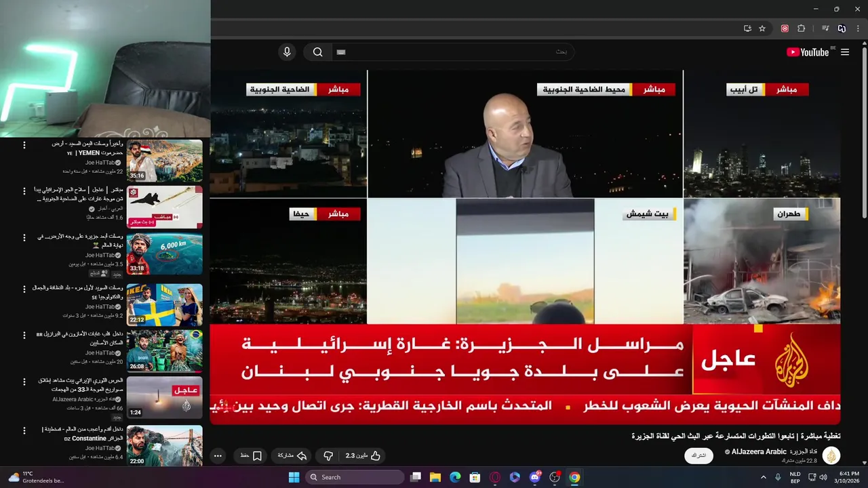
Task: Open the share (مشاركة) button
Action: (x=292, y=456)
